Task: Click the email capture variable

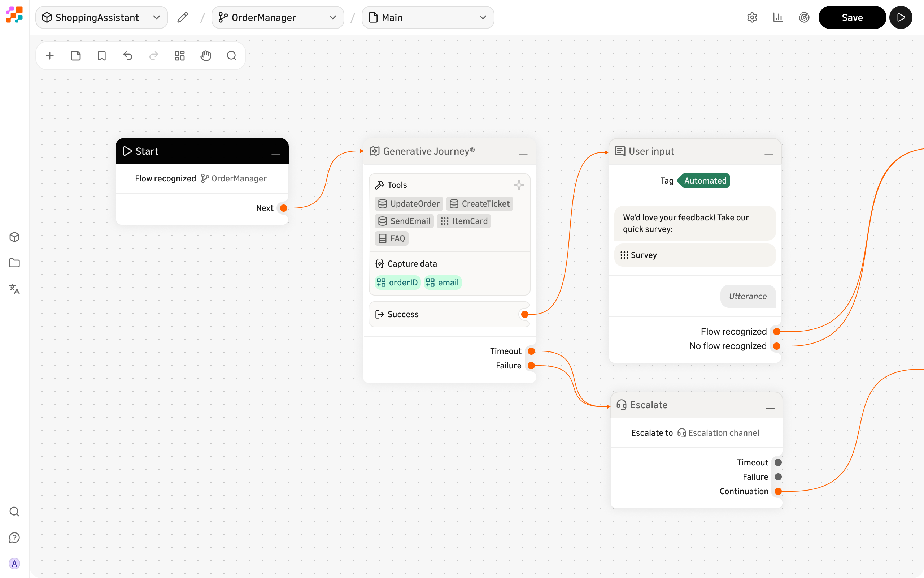Action: [x=443, y=282]
